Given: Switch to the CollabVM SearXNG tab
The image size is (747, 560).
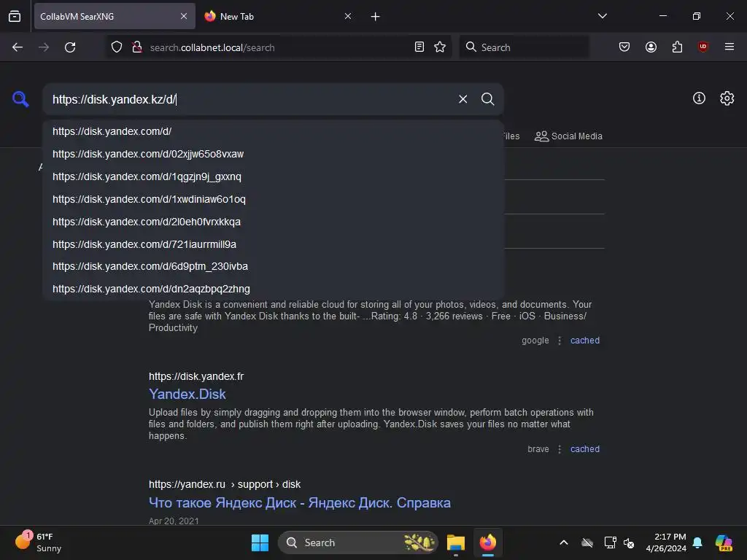Looking at the screenshot, I should (115, 16).
